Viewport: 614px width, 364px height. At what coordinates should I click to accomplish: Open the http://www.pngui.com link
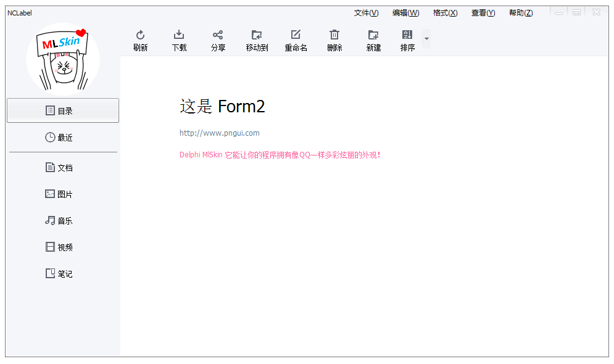pyautogui.click(x=219, y=133)
